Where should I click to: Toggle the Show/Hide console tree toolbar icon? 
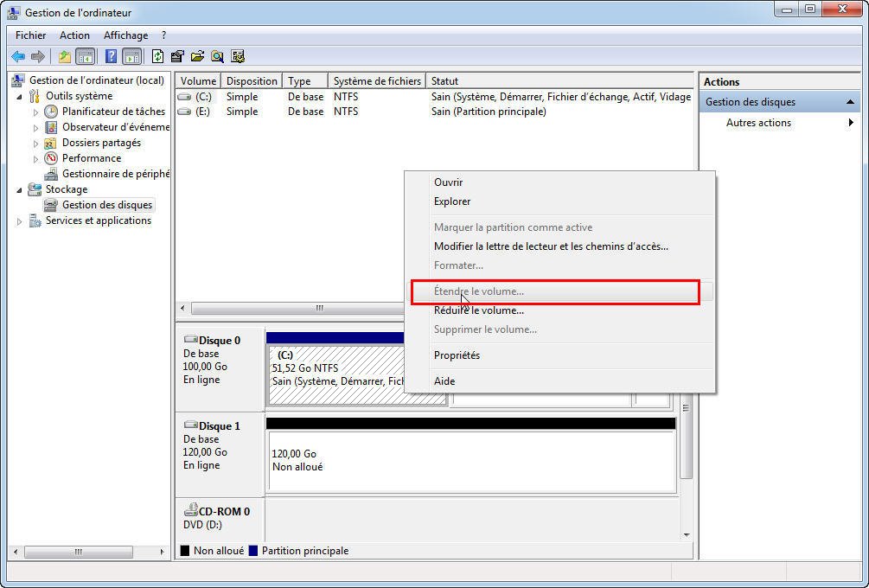pos(85,56)
